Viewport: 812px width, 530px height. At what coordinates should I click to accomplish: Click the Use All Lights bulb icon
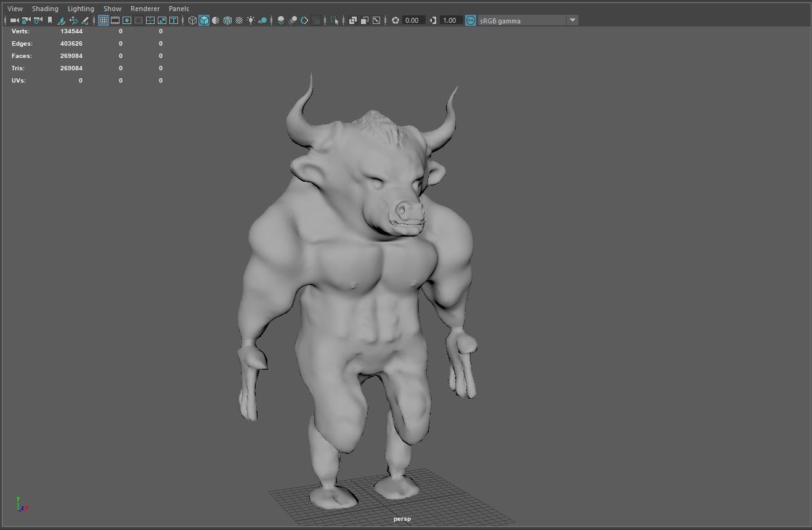click(251, 20)
